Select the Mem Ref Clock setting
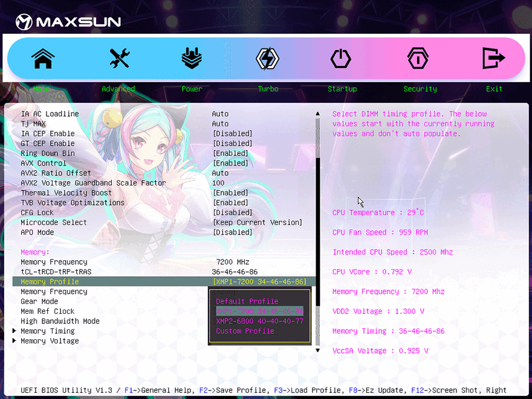 [48, 311]
